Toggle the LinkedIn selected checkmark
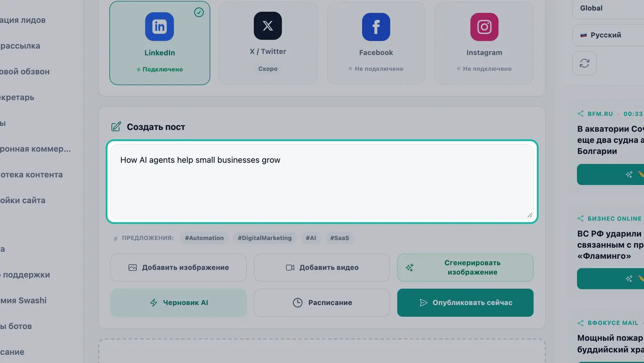The width and height of the screenshot is (644, 363). [199, 12]
